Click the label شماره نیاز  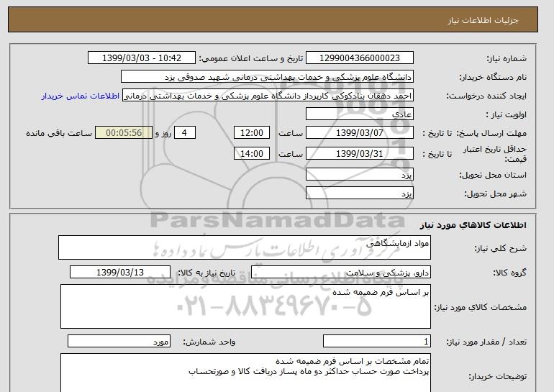tap(507, 59)
